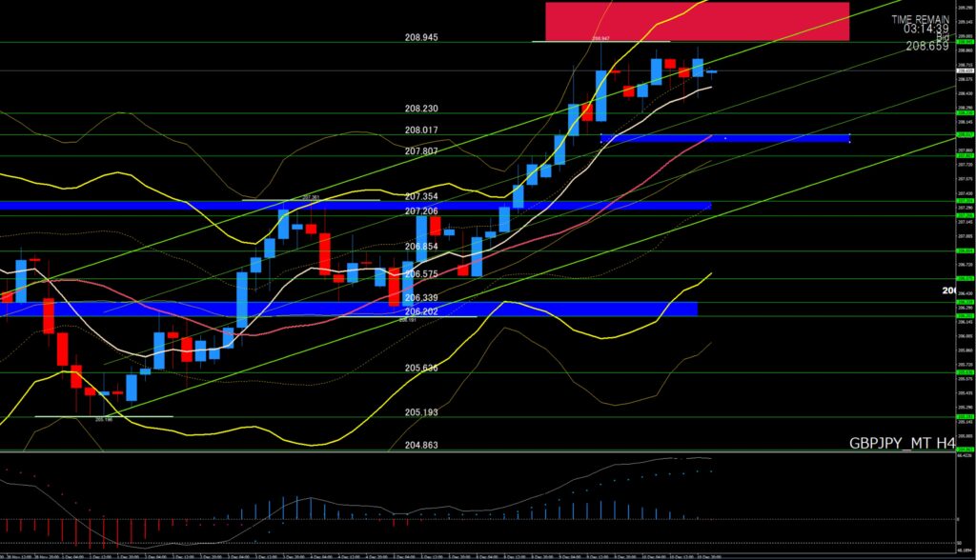
Task: Select the 208.945 price level label
Action: [x=421, y=38]
